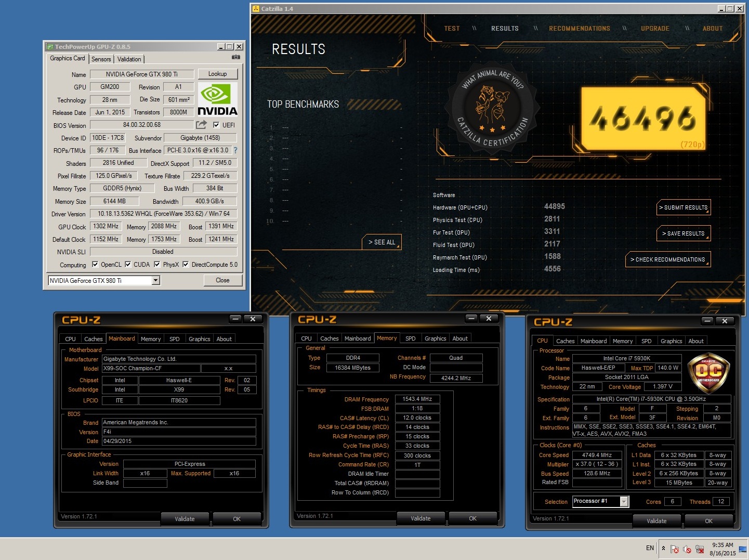Click the Bus Interface question mark icon
Screen dimensions: 749x560
point(235,150)
